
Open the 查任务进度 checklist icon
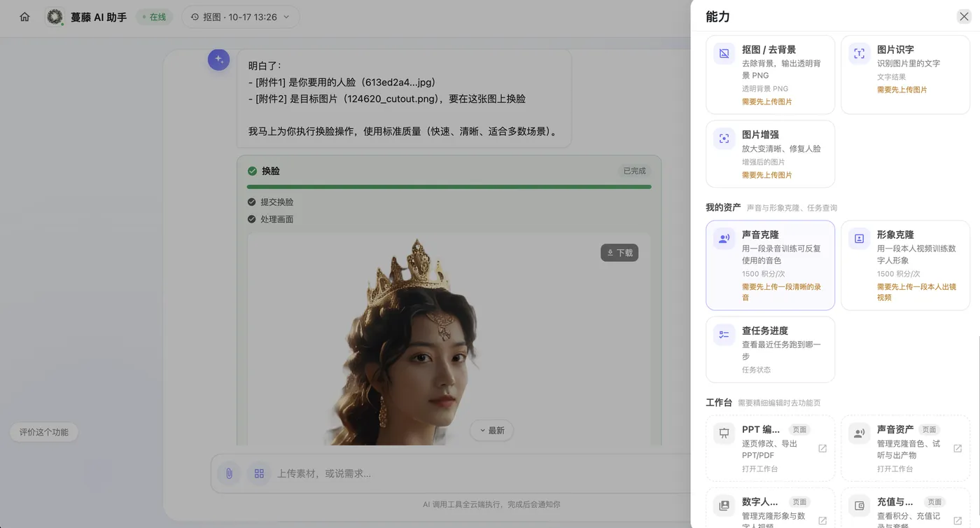(724, 334)
